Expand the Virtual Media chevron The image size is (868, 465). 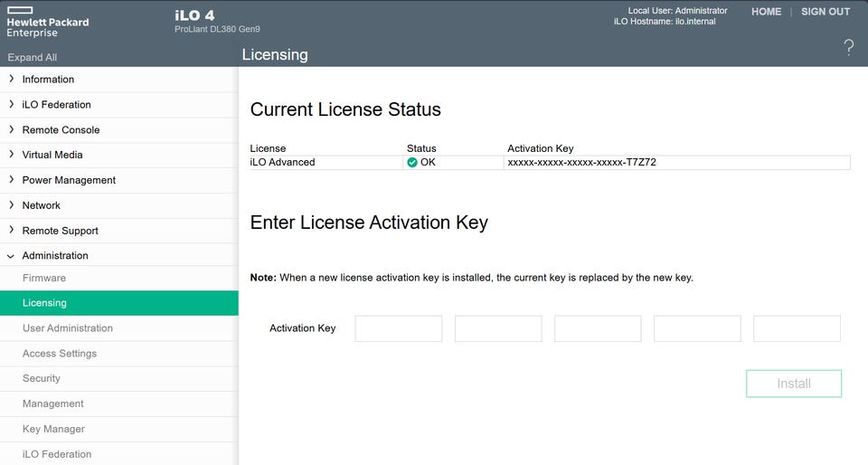[x=11, y=155]
